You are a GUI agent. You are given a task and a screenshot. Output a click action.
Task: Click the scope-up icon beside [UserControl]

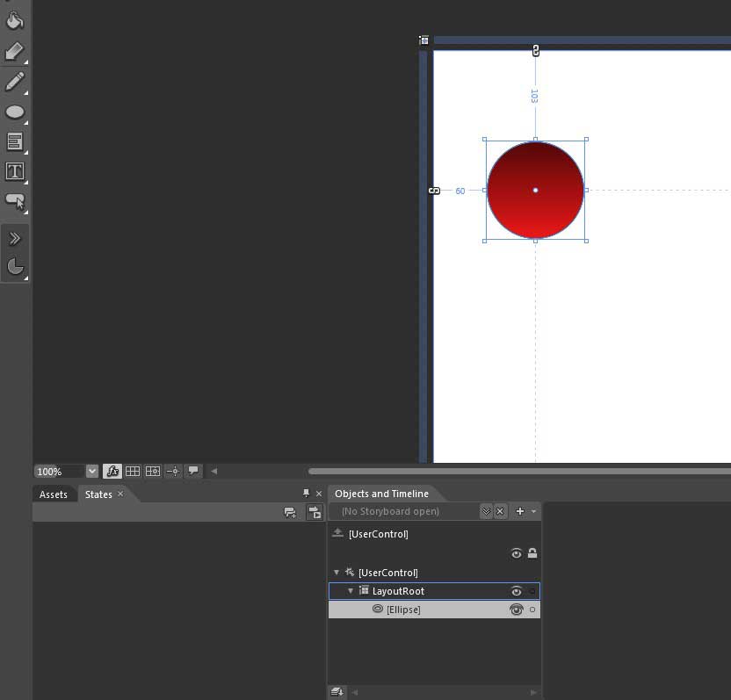(x=337, y=533)
